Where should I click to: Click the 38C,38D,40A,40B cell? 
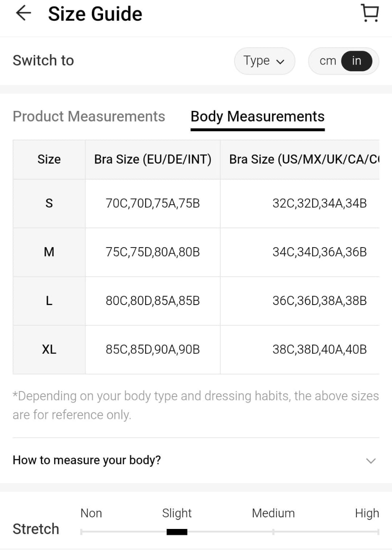click(x=319, y=349)
